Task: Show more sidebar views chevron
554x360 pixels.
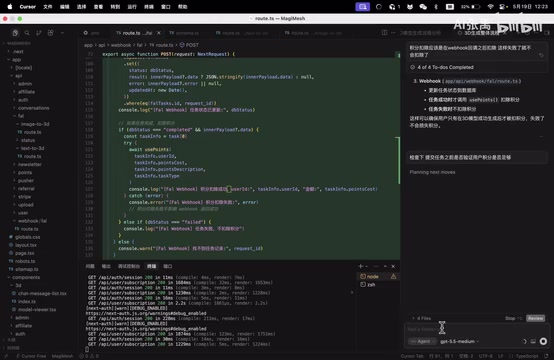Action: (63, 33)
